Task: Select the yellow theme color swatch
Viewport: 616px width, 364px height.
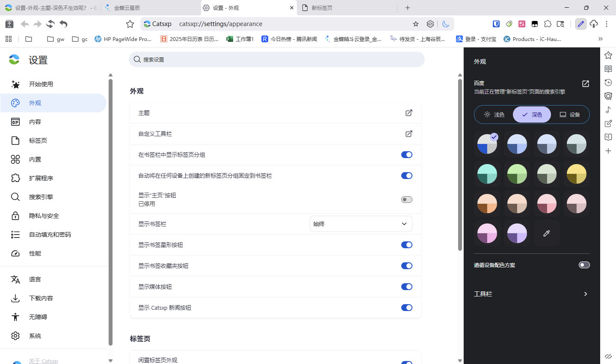Action: pos(577,174)
